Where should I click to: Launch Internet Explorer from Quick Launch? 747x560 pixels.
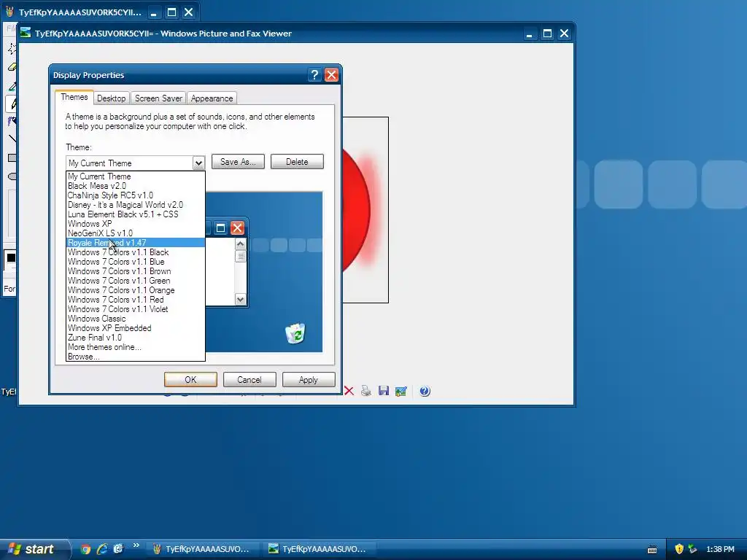102,549
